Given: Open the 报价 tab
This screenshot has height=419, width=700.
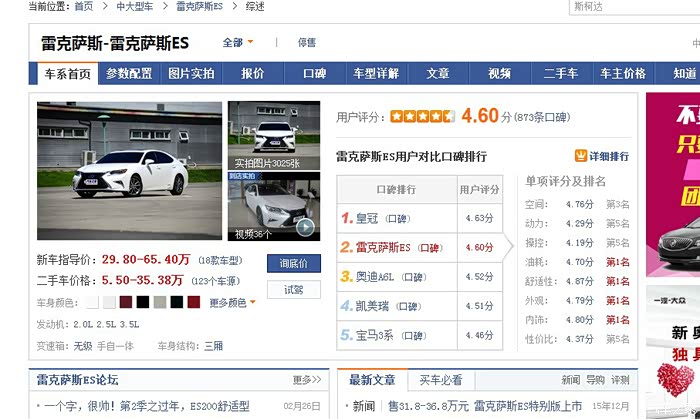Looking at the screenshot, I should click(253, 74).
